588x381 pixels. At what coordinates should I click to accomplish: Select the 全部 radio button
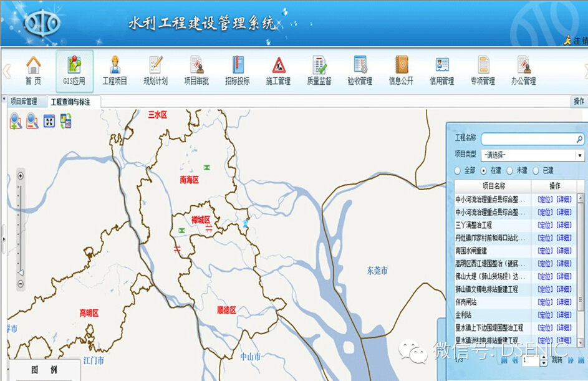(458, 170)
